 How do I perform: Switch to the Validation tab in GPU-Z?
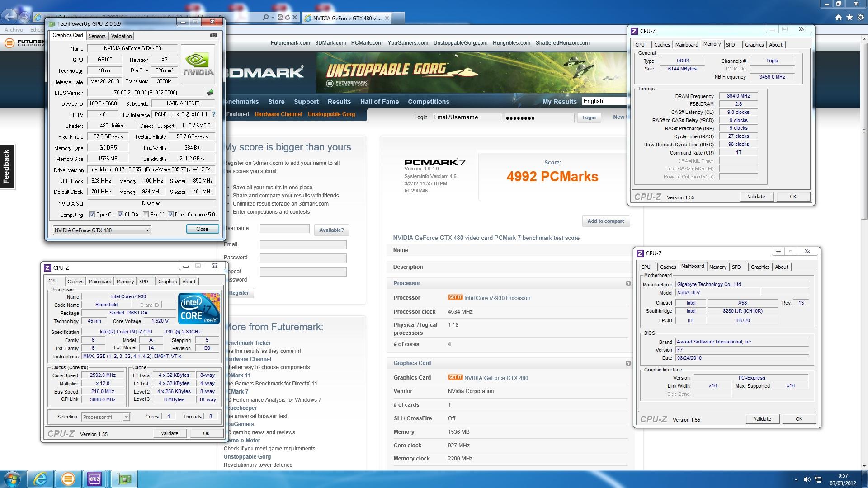tap(121, 36)
